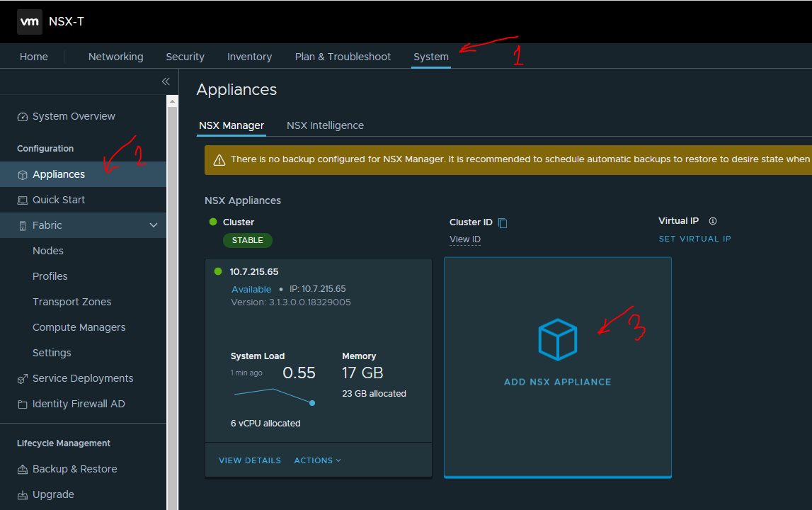812x510 pixels.
Task: Open the Home menu tab
Action: point(34,57)
